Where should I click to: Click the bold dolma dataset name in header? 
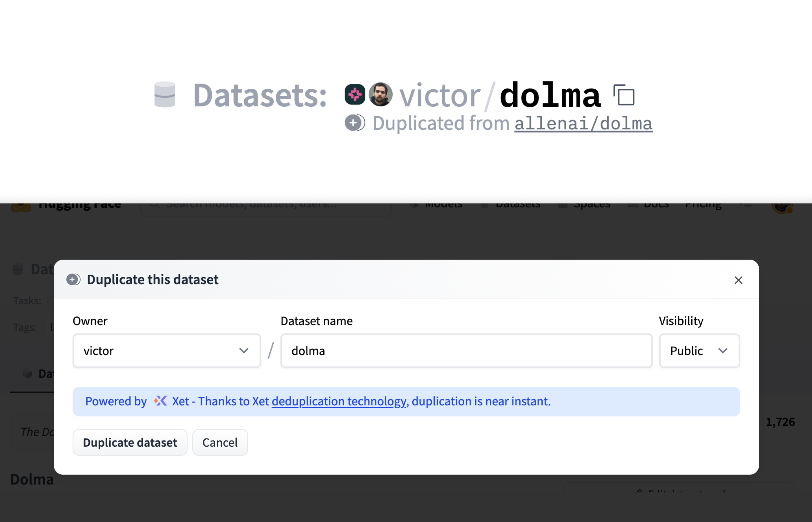click(x=550, y=95)
